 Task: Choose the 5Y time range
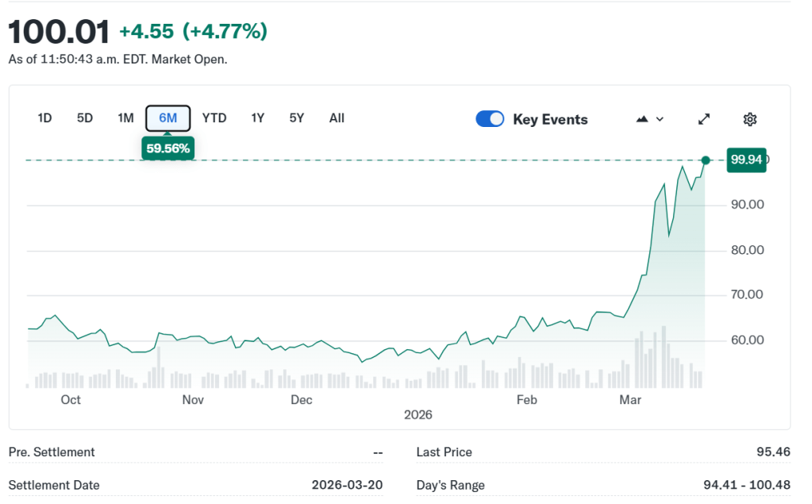pos(297,118)
